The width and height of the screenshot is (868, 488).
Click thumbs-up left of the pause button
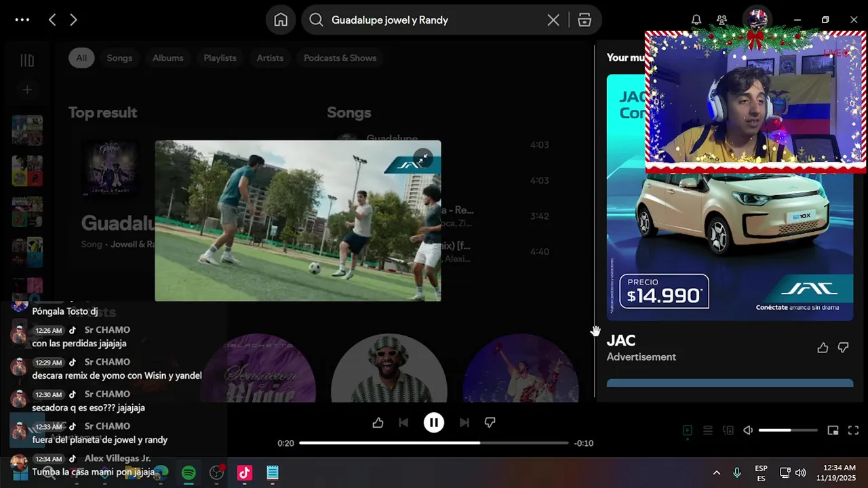[378, 422]
